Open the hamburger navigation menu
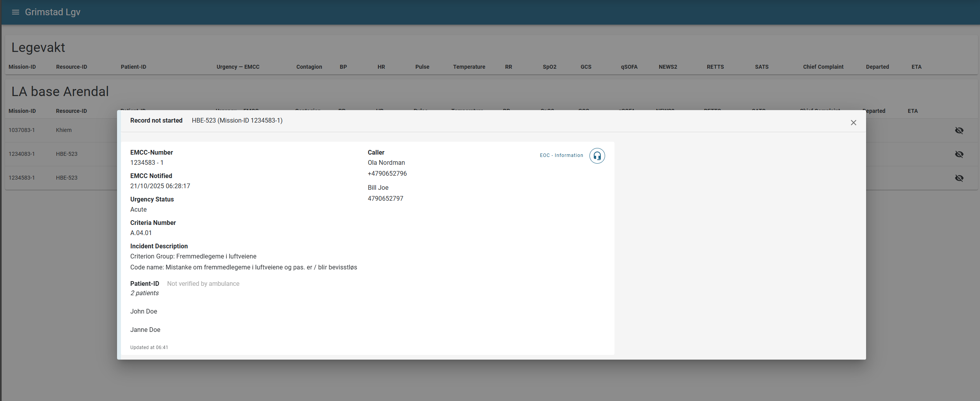This screenshot has width=980, height=401. click(x=16, y=12)
